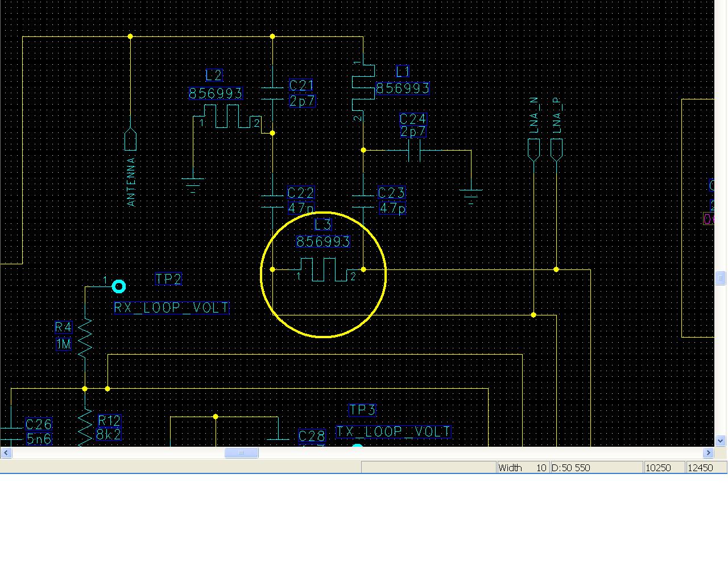728x582 pixels.
Task: Click the 856993 value under L3
Action: [323, 242]
